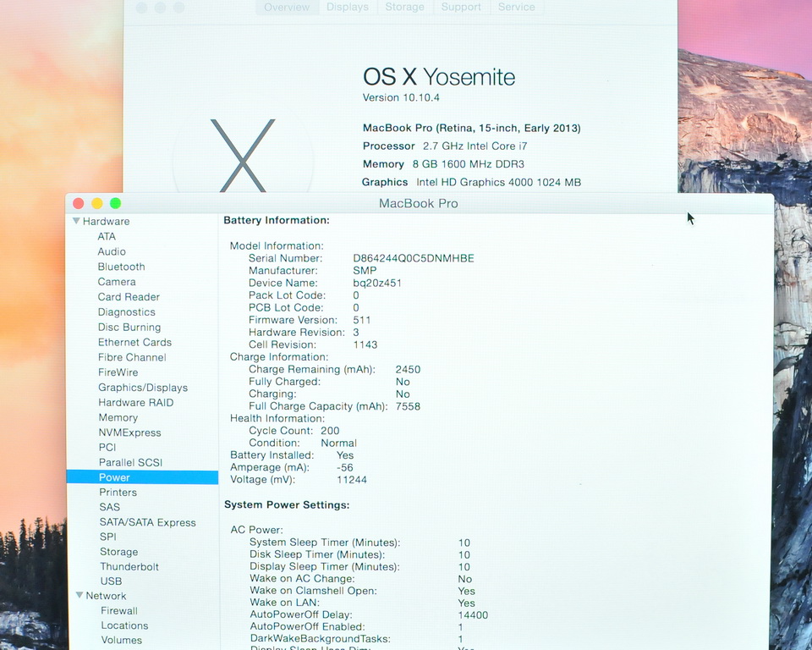
Task: Select SAS in the sidebar
Action: (110, 507)
